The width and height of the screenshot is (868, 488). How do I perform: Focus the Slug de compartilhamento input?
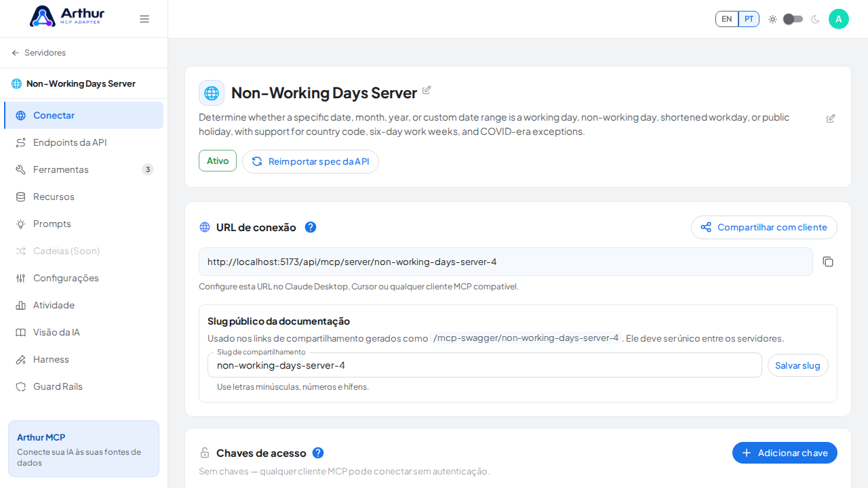click(485, 365)
